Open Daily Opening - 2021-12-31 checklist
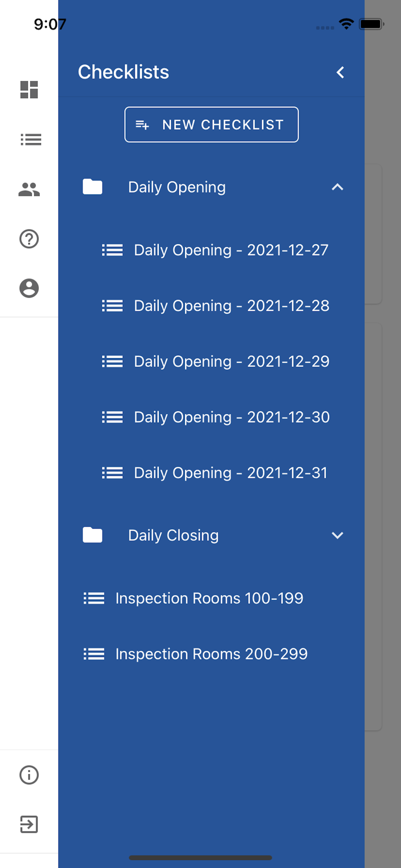Viewport: 401px width, 868px height. tap(230, 473)
